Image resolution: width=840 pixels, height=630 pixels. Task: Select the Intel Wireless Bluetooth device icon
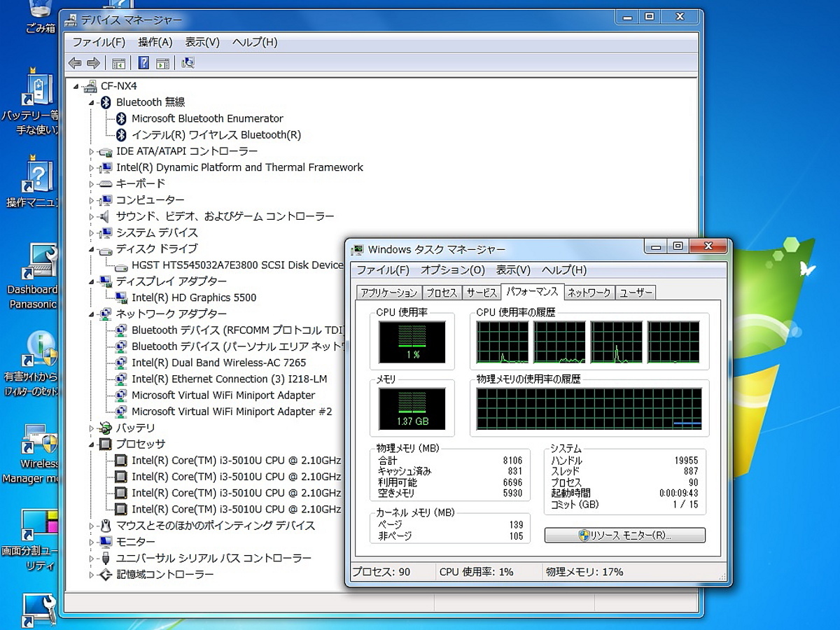[121, 135]
